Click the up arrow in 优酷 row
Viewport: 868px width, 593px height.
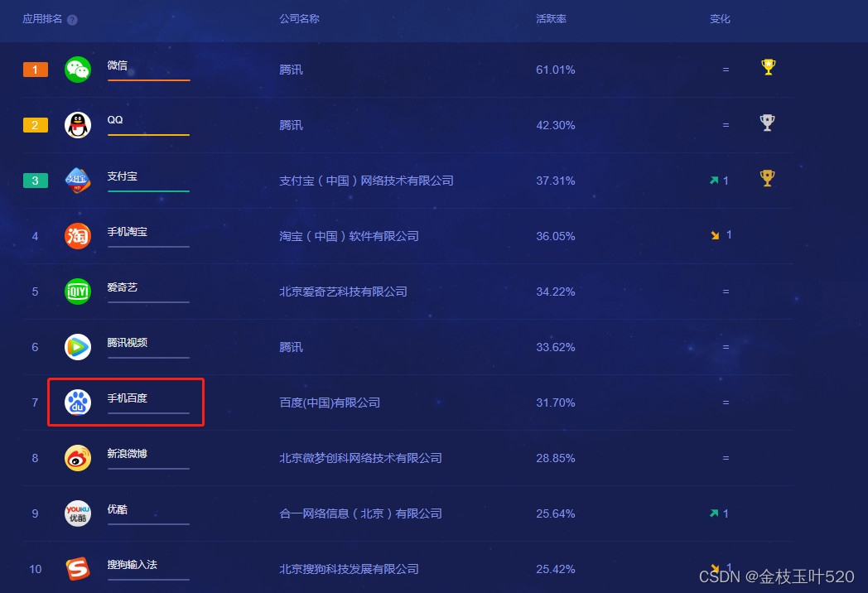click(x=714, y=513)
